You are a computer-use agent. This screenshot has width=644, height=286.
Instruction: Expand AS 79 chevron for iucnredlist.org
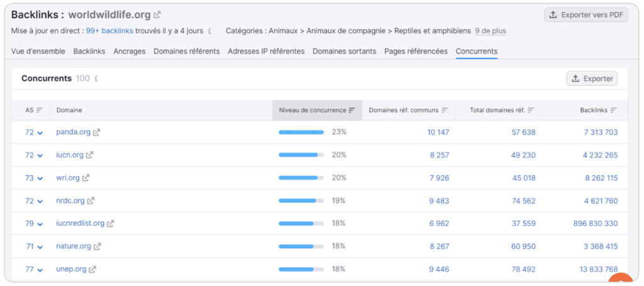(40, 224)
